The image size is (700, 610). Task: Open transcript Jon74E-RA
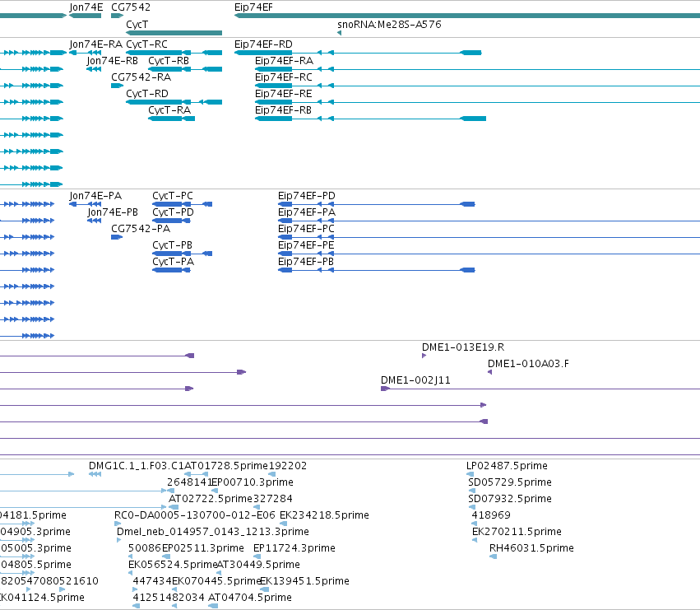pyautogui.click(x=96, y=44)
